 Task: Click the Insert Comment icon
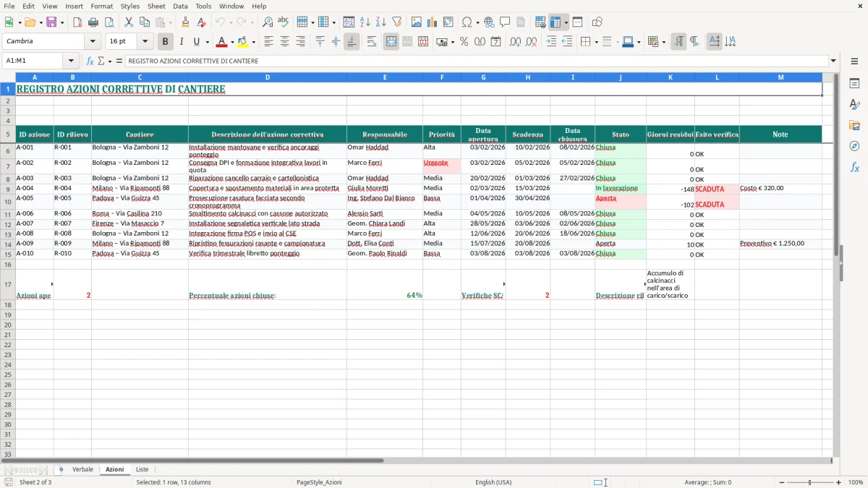[506, 22]
